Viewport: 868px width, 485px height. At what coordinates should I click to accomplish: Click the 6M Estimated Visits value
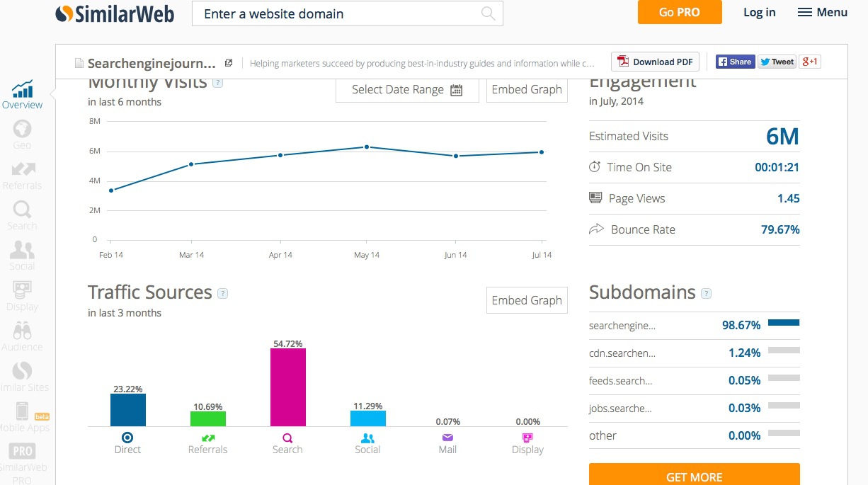coord(782,136)
